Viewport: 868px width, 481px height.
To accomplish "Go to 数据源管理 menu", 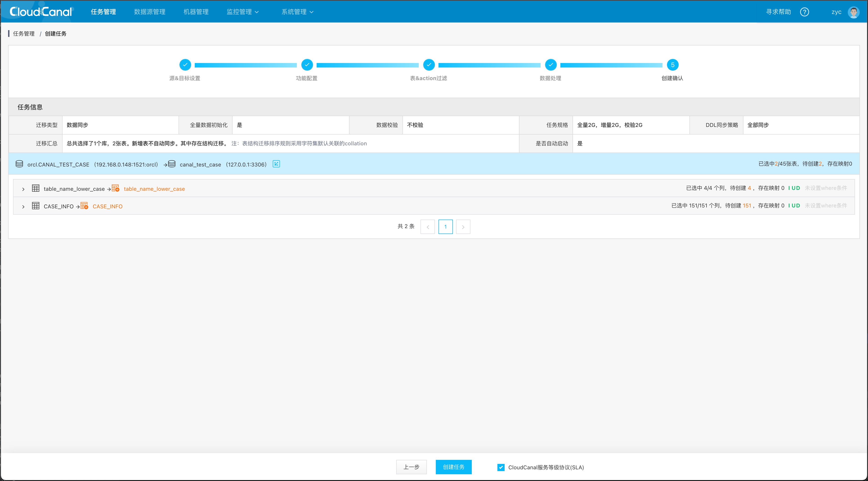I will tap(150, 12).
